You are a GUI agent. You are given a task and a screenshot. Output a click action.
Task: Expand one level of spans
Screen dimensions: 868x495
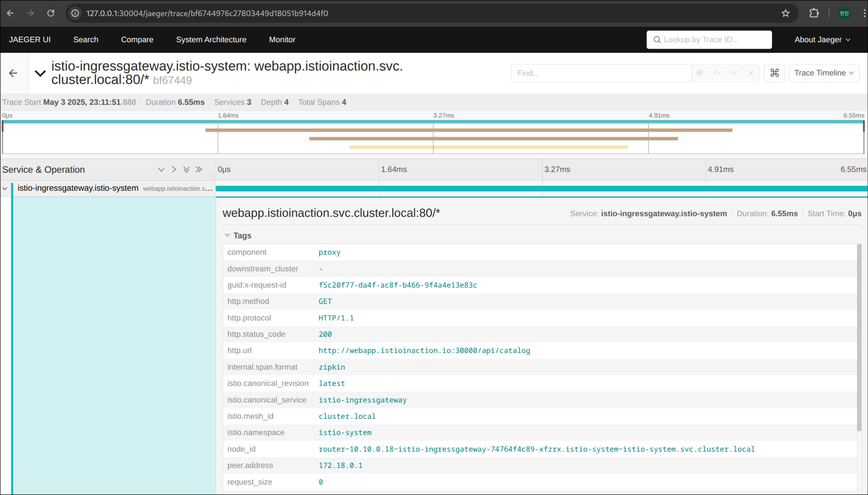coord(161,170)
